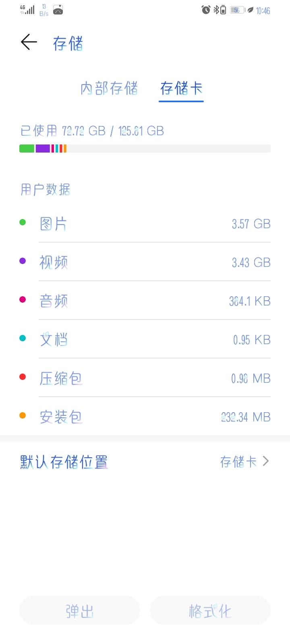Open 默认存储位置 setting
Viewport: 290px width, 644px height.
coord(145,462)
